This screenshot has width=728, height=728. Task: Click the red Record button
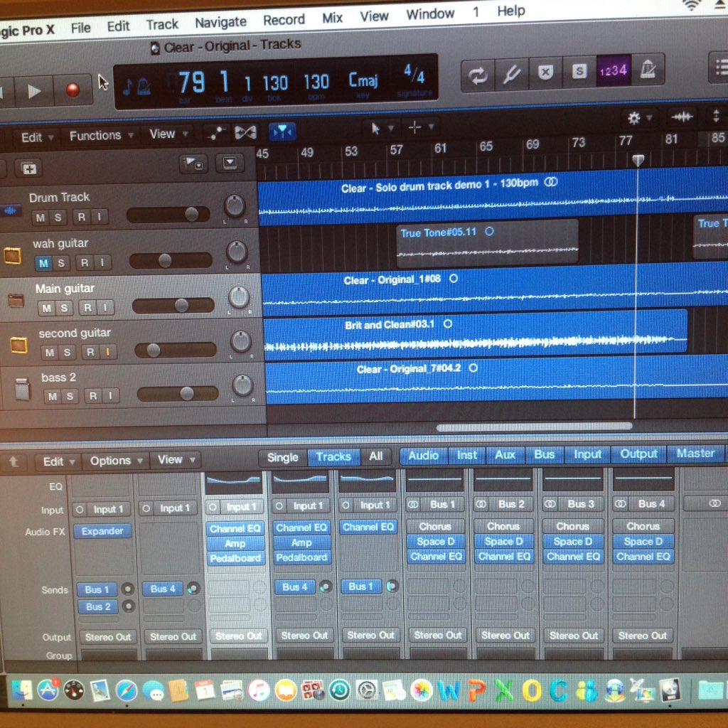coord(73,90)
